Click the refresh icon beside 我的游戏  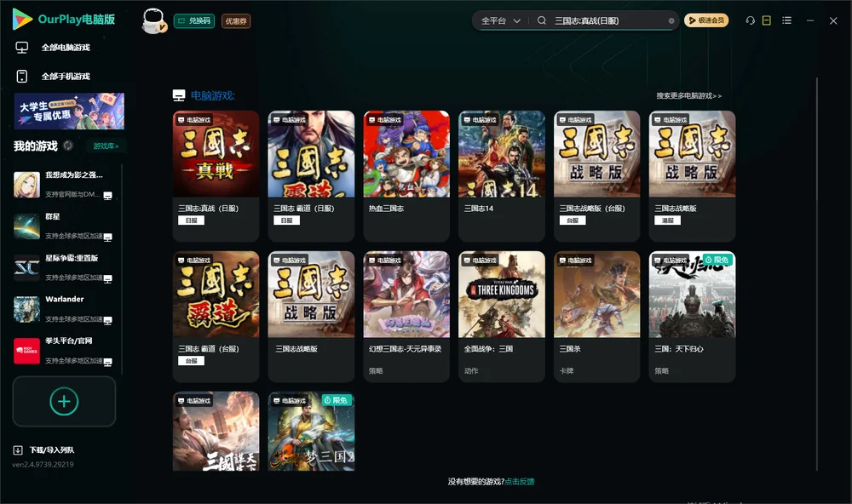coord(68,146)
